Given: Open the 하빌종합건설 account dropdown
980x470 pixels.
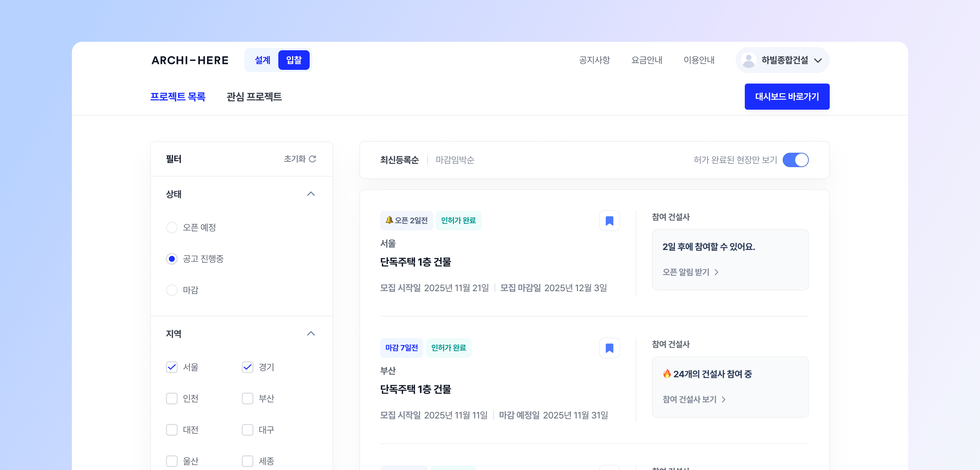Looking at the screenshot, I should (x=817, y=60).
